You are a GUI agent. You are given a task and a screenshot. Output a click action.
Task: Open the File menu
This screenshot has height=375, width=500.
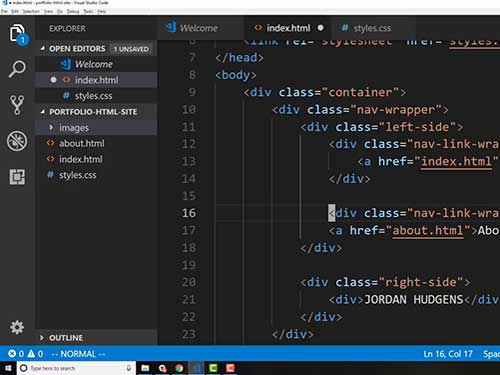(4, 11)
